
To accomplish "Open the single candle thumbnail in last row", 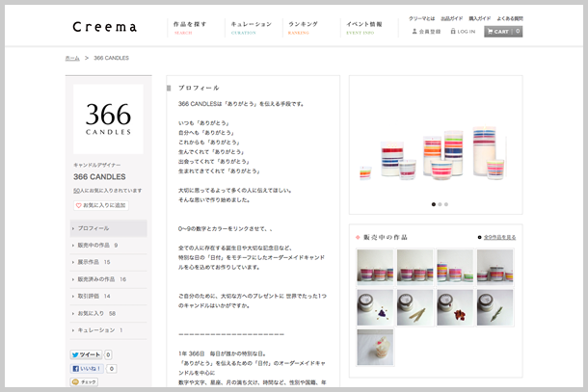I will (x=375, y=348).
